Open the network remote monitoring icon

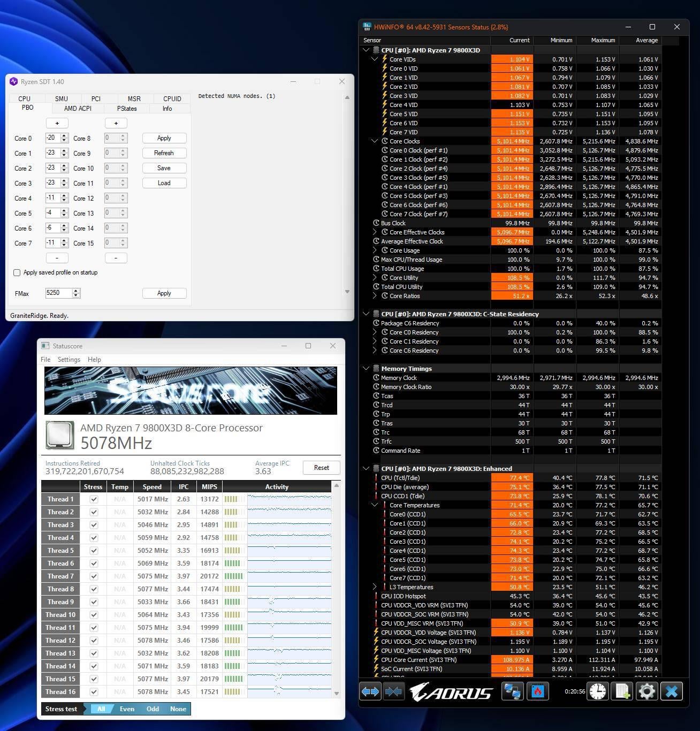(x=512, y=691)
